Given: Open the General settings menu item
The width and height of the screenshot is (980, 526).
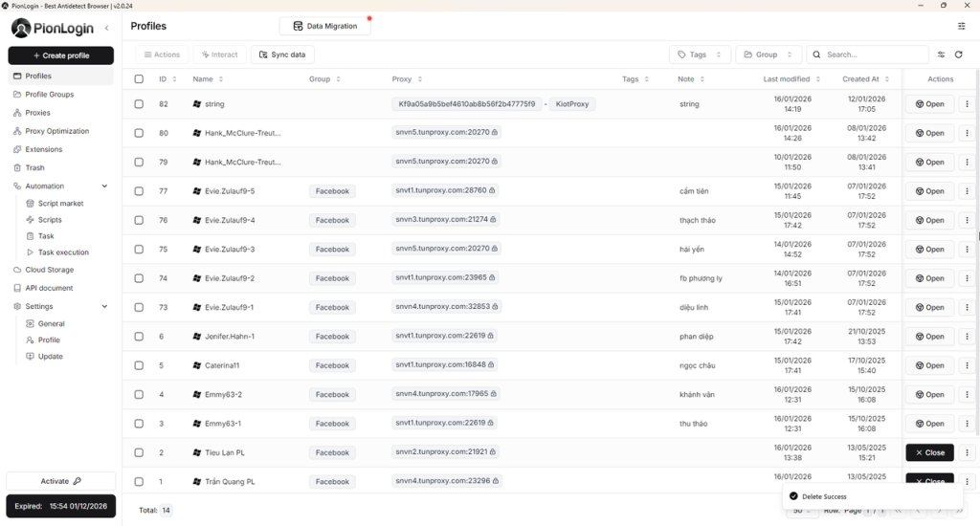Looking at the screenshot, I should pos(51,324).
